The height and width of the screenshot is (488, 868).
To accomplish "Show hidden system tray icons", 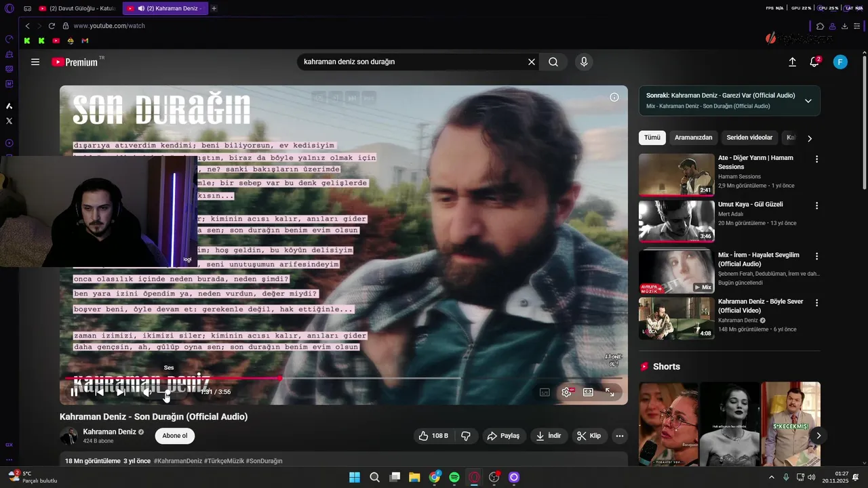I will click(x=771, y=477).
